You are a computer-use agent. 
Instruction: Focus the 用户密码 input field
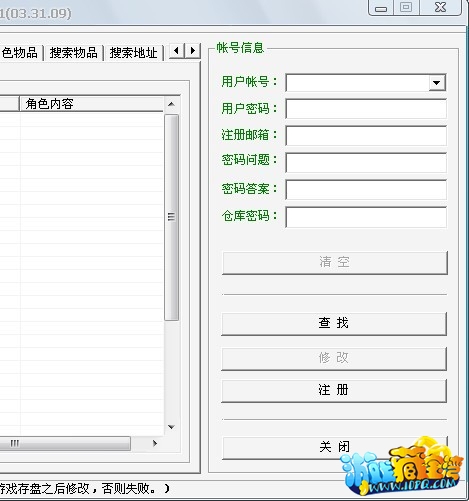pos(366,109)
